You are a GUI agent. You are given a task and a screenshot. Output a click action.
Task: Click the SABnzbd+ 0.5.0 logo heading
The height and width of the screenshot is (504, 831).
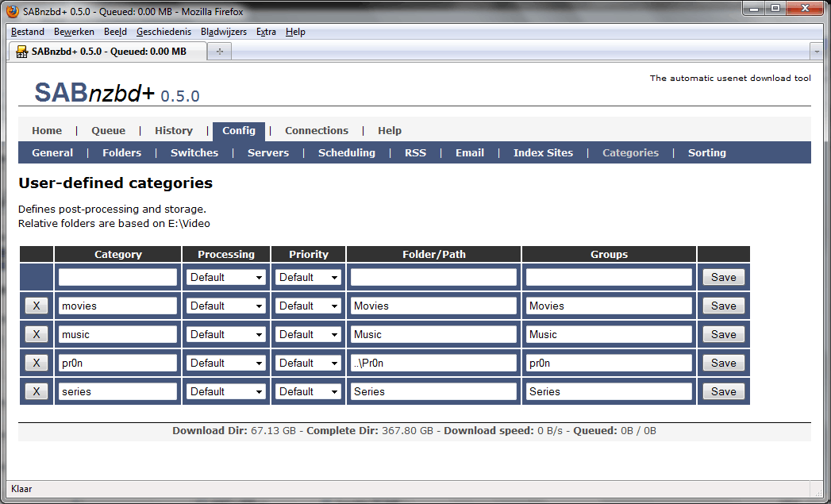click(117, 92)
